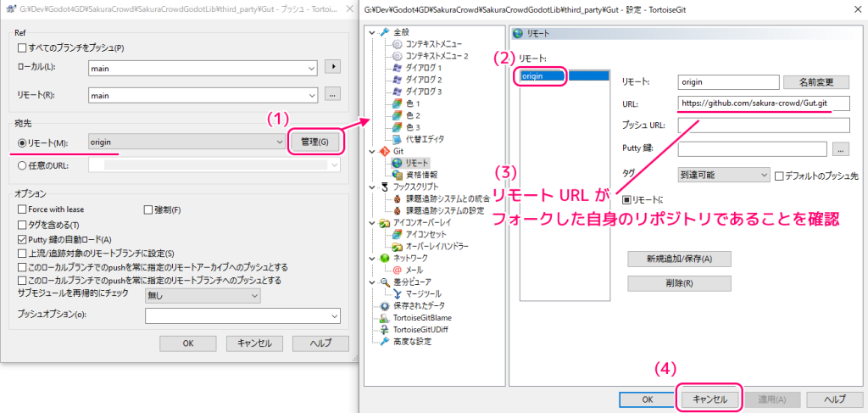Click the アイコンオーバーレイ folder icon
This screenshot has width=868, height=413.
pos(386,222)
